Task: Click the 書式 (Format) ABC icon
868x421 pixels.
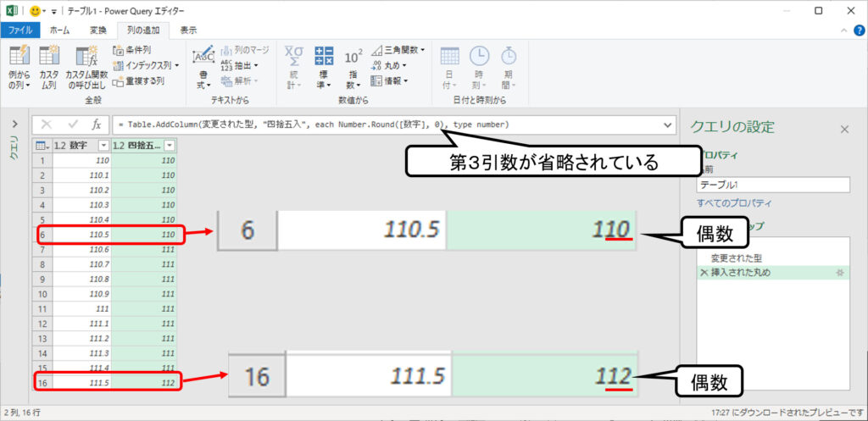Action: pos(203,57)
